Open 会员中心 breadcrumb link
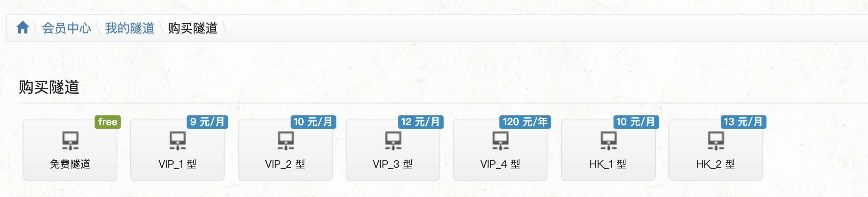 [66, 28]
